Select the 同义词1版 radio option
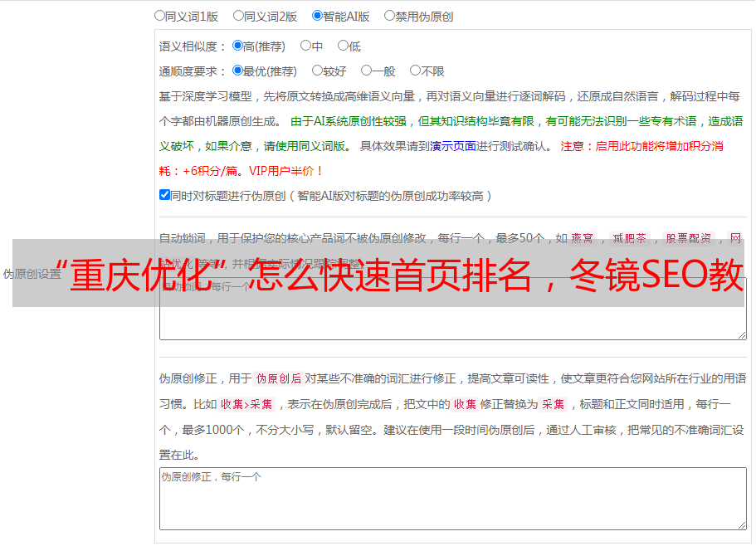Viewport: 756px width, 546px height. (159, 16)
